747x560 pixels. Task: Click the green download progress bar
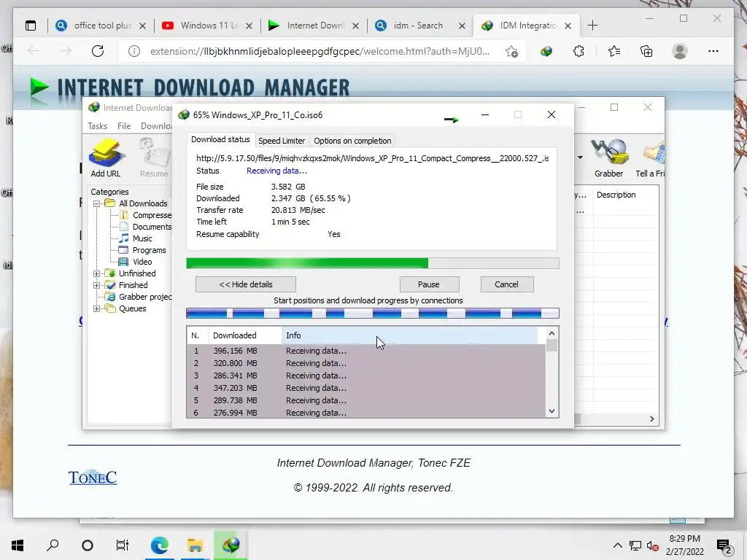(373, 263)
